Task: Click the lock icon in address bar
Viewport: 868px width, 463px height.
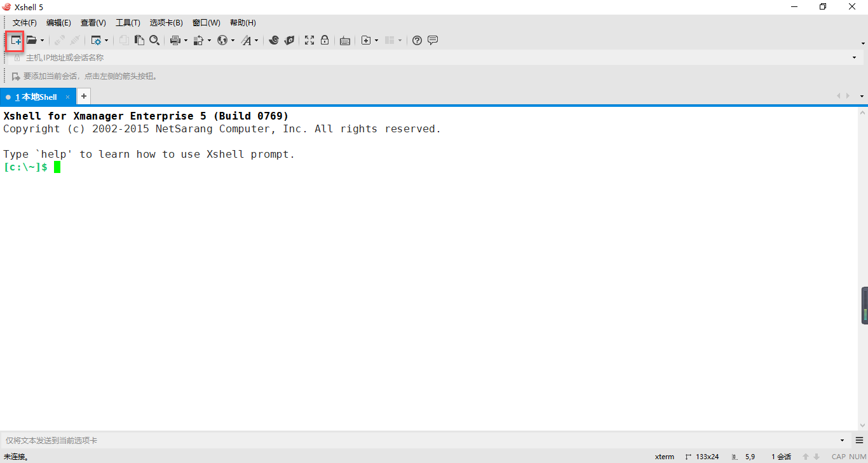Action: pyautogui.click(x=17, y=58)
